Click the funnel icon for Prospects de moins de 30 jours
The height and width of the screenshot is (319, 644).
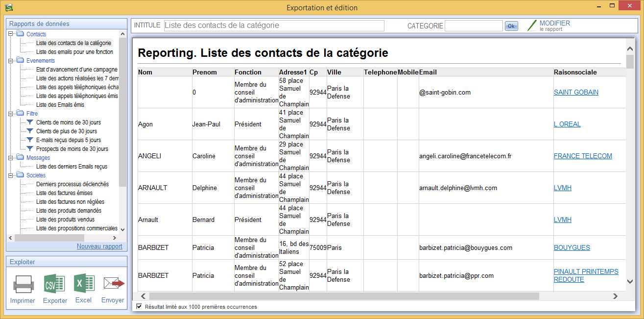coord(30,148)
